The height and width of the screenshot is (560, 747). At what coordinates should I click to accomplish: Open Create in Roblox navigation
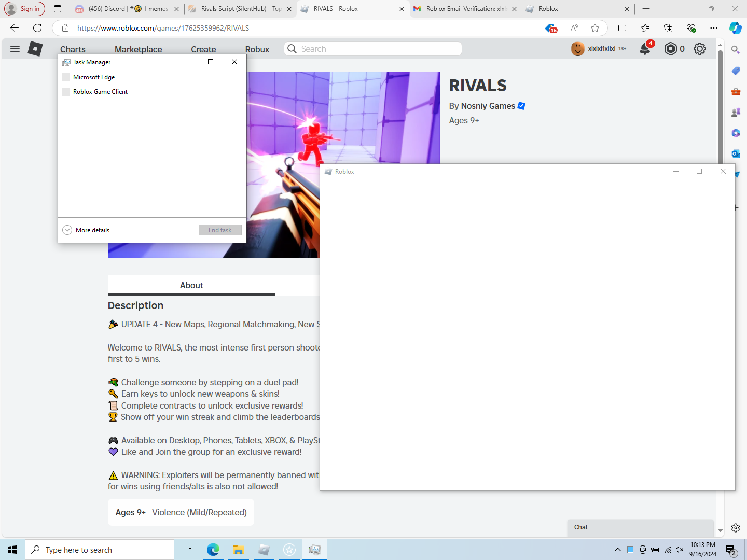coord(203,49)
